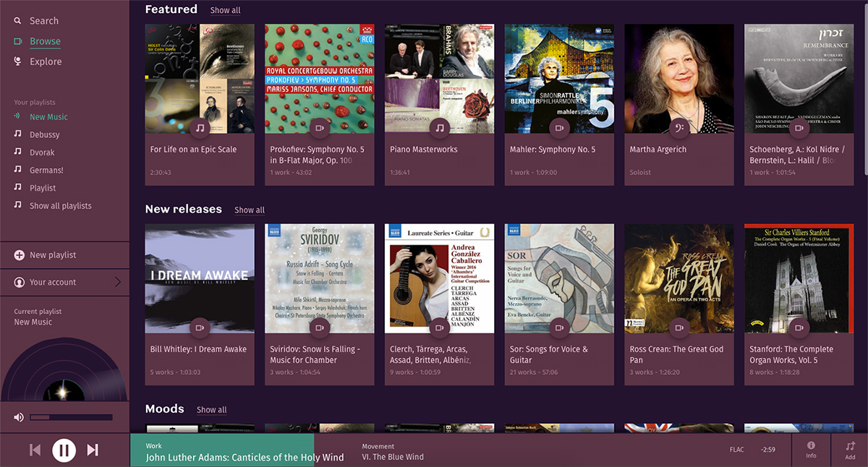Open the Martha Argerich portrait
The height and width of the screenshot is (467, 868).
tap(679, 79)
